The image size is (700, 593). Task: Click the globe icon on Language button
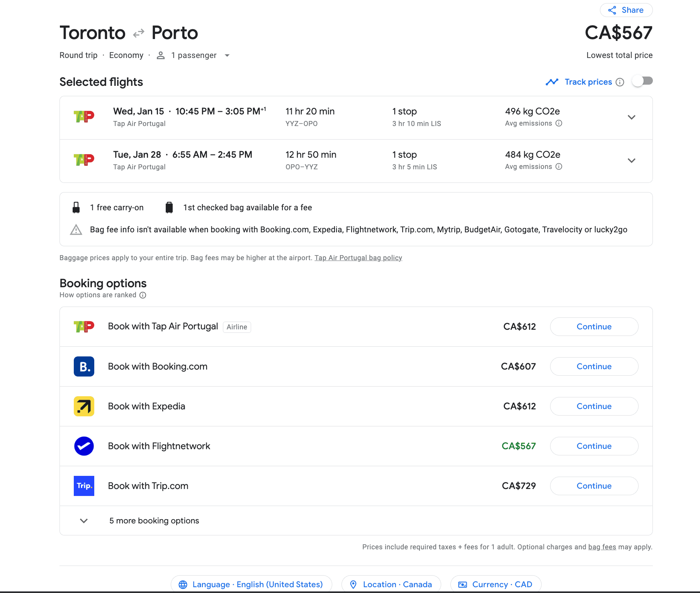(x=183, y=584)
